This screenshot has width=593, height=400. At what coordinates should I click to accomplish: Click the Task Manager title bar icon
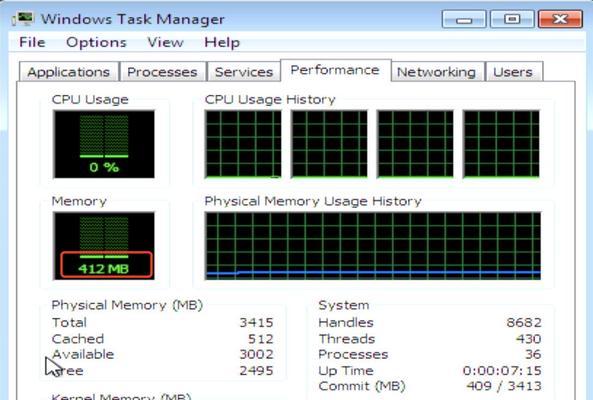click(22, 19)
